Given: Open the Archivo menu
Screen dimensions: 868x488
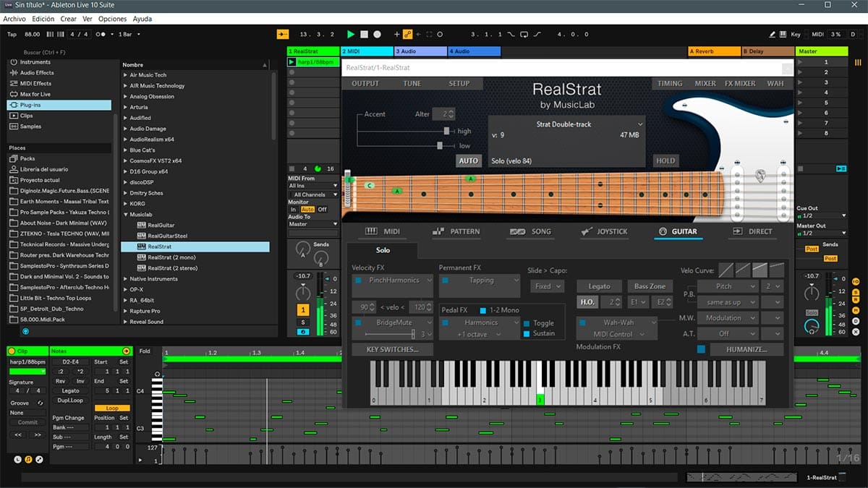Looking at the screenshot, I should point(14,19).
